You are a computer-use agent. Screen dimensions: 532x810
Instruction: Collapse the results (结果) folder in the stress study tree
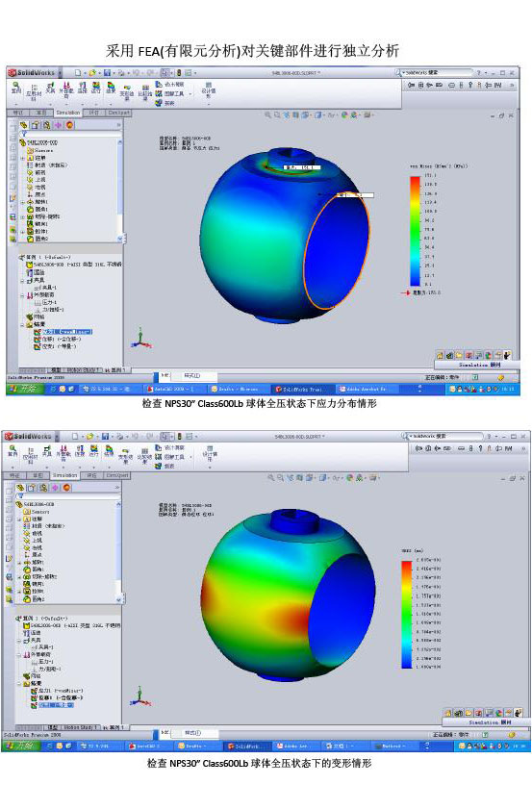[x=23, y=324]
